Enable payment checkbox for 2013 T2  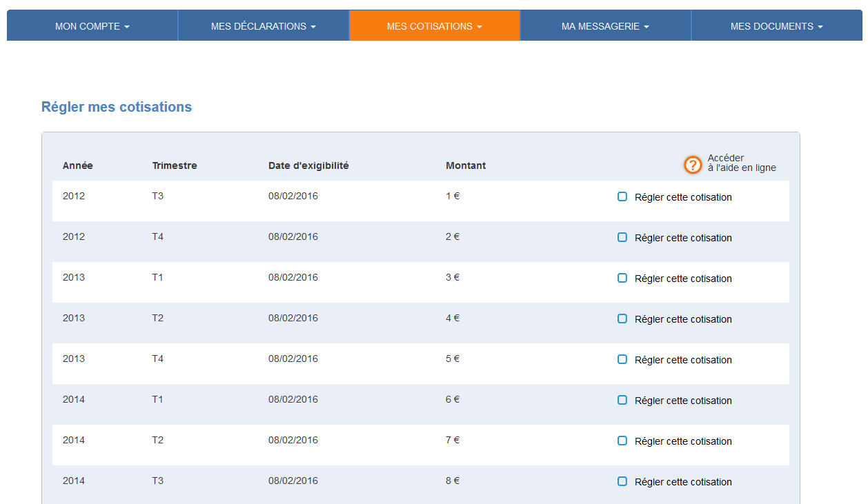coord(622,319)
